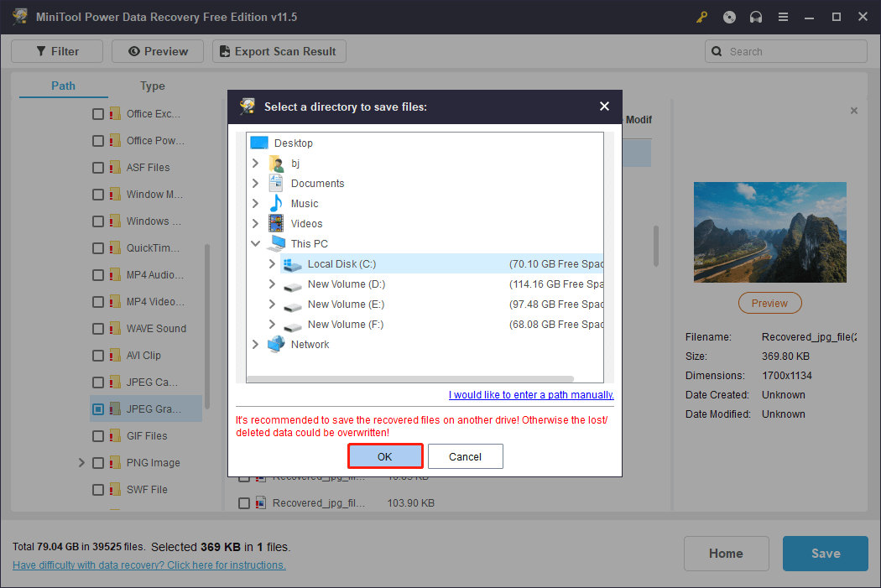The image size is (881, 588).
Task: Click the JPEG Gra... folder icon
Action: tap(115, 408)
